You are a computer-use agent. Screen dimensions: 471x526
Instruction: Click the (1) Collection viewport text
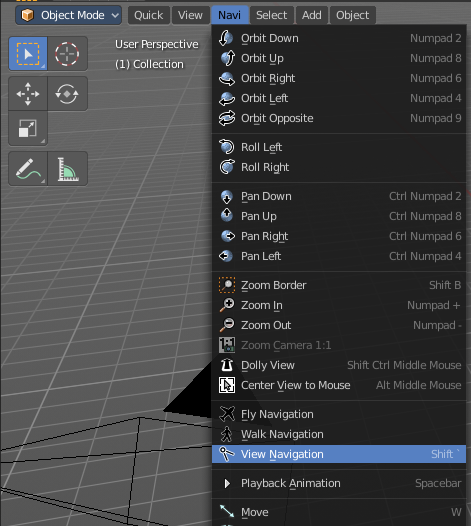pyautogui.click(x=150, y=64)
